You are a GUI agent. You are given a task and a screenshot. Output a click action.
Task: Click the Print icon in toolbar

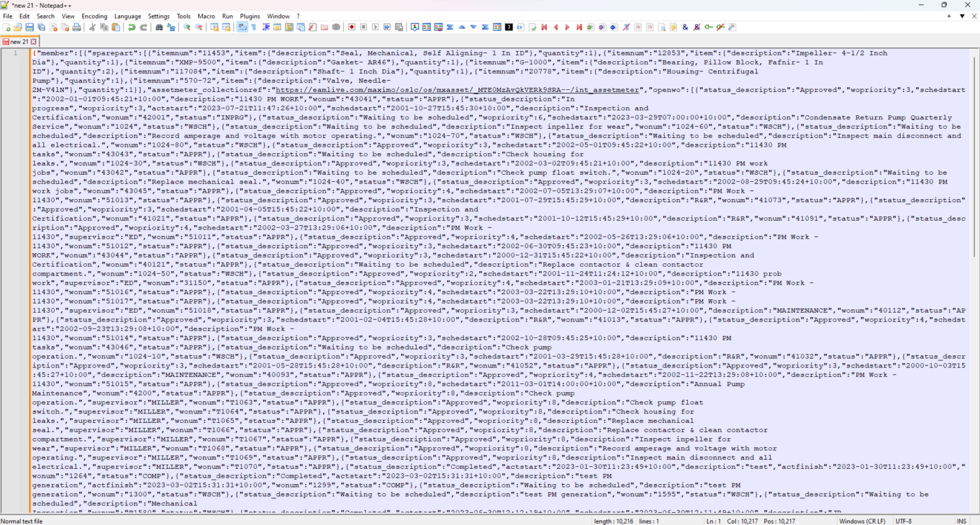pyautogui.click(x=77, y=27)
